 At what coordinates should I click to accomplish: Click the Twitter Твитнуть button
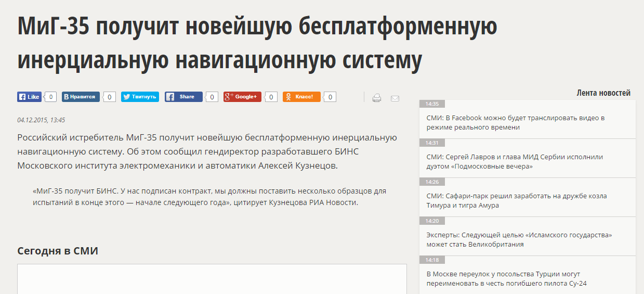140,97
